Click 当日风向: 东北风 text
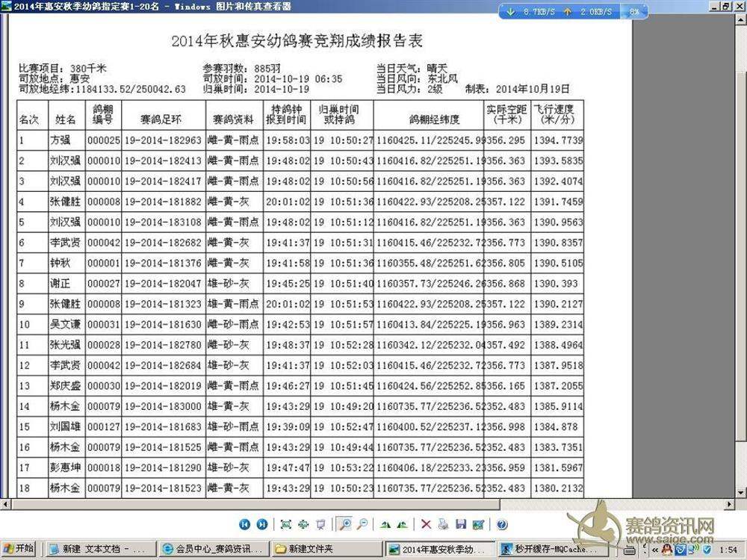Viewport: 747px width, 560px height. (418, 78)
